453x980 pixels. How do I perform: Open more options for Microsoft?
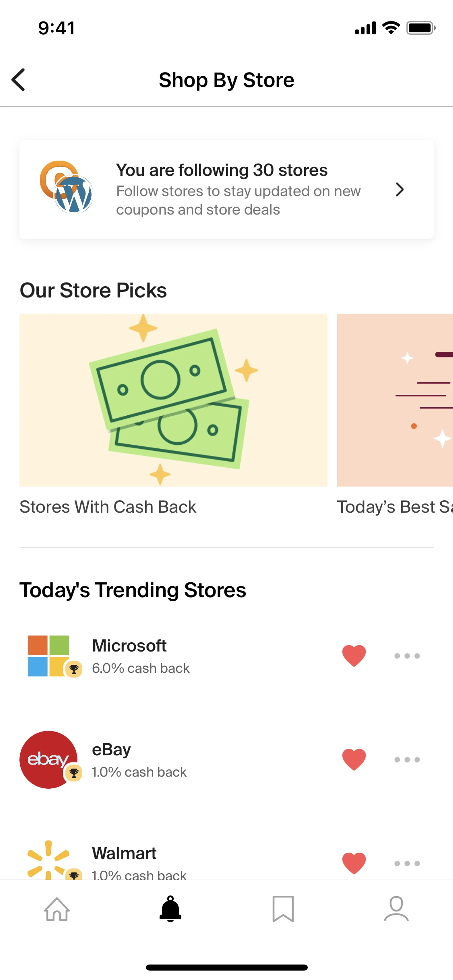coord(407,655)
